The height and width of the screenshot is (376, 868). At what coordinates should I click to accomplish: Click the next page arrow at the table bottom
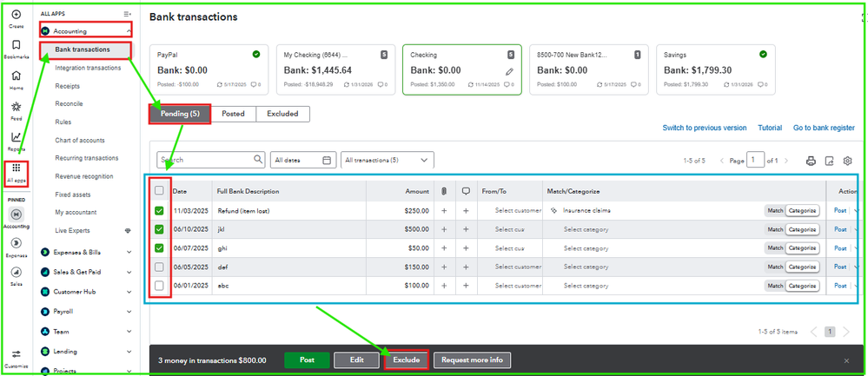(846, 332)
